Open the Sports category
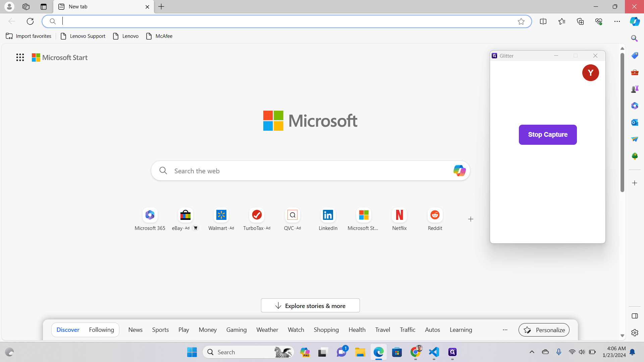This screenshot has height=362, width=644. pyautogui.click(x=160, y=330)
